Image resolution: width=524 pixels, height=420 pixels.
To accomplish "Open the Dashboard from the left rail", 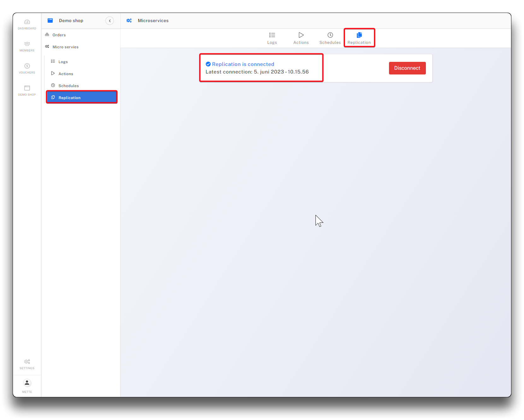I will (27, 24).
